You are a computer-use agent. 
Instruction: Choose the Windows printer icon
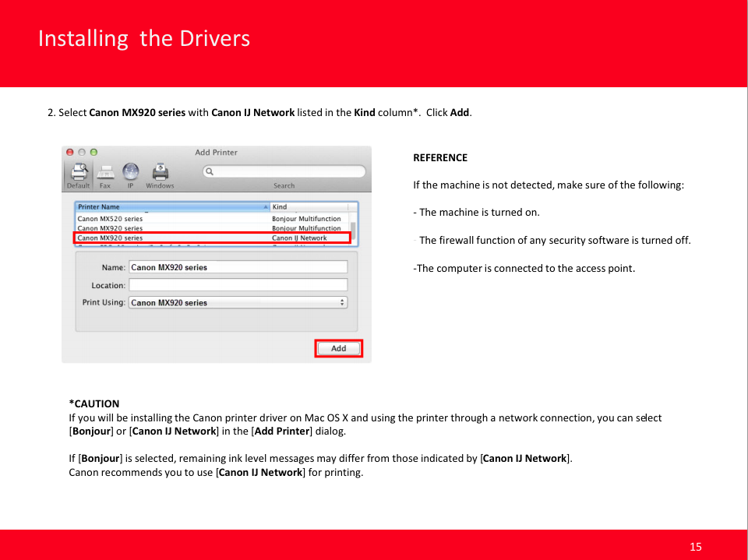(160, 176)
